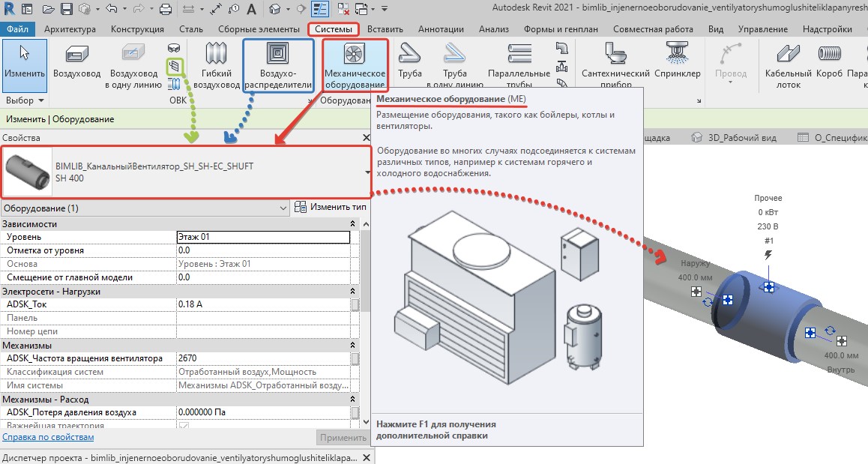Switch to the Аннотации ribbon tab
This screenshot has height=464, width=868.
pyautogui.click(x=441, y=28)
